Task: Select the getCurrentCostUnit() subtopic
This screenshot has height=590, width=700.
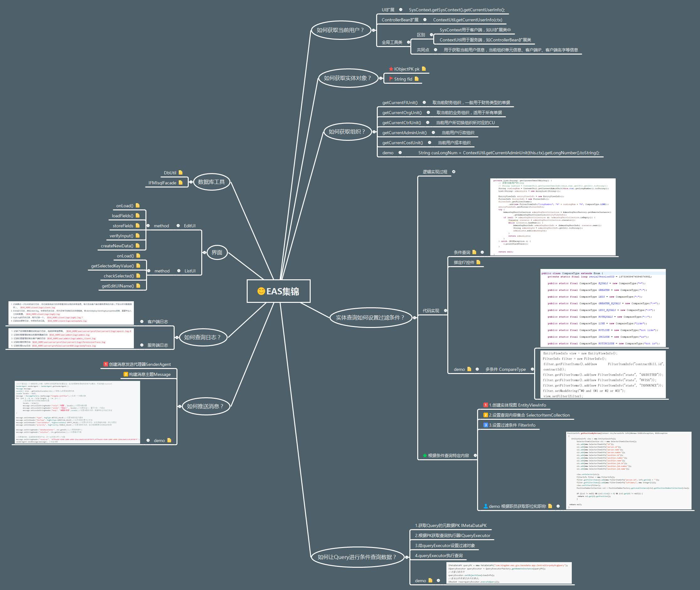Action: click(x=402, y=143)
